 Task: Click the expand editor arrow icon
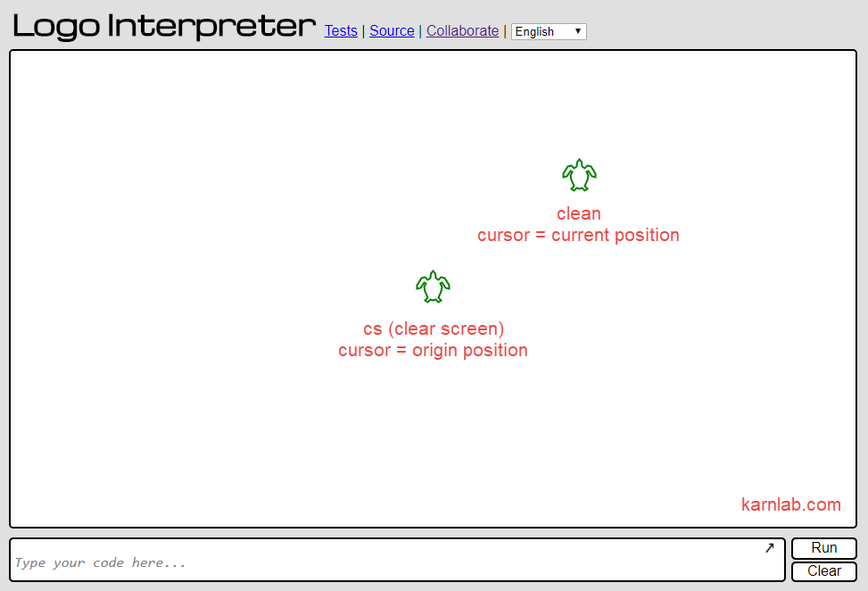pyautogui.click(x=770, y=548)
